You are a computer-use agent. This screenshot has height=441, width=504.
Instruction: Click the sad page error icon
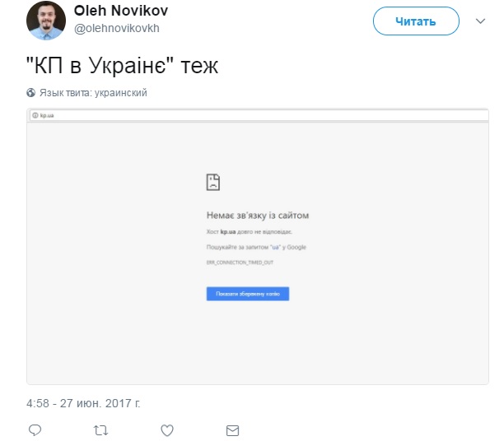pos(213,183)
